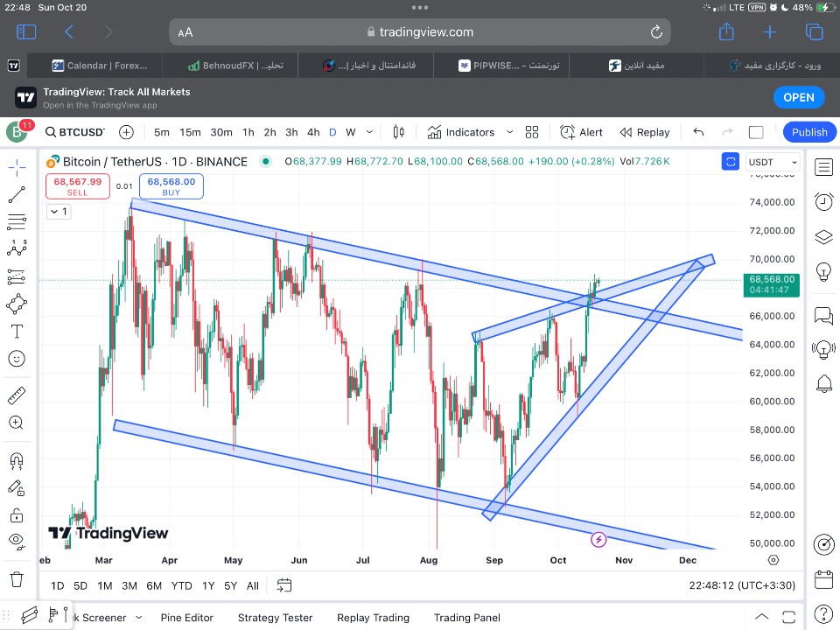Click the Publish button
The width and height of the screenshot is (840, 630).
tap(809, 132)
